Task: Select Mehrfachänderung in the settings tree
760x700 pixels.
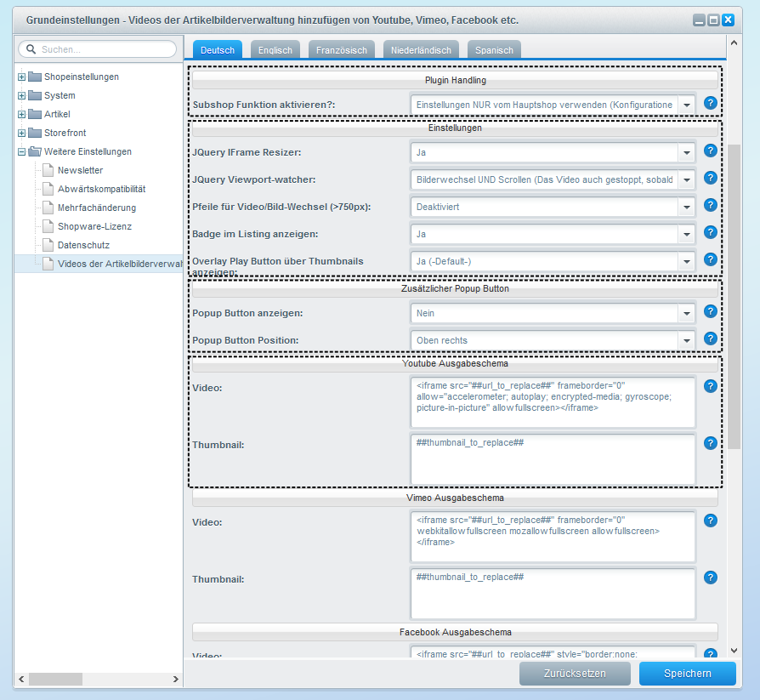Action: click(97, 208)
